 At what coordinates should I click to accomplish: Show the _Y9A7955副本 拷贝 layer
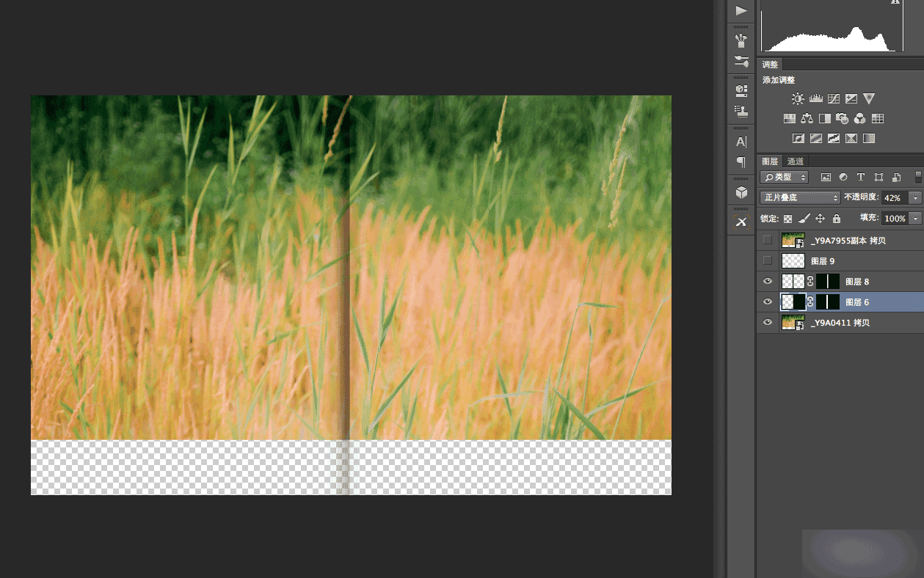point(768,240)
